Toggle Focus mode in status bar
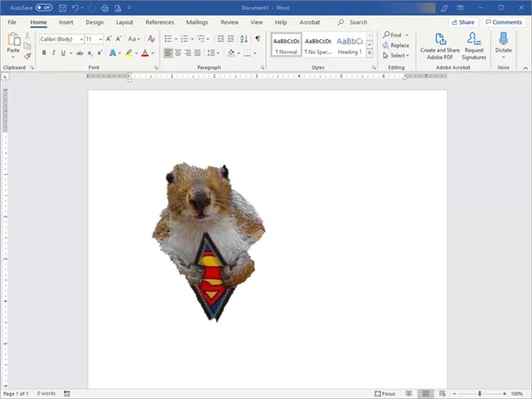The height and width of the screenshot is (399, 532). click(385, 394)
